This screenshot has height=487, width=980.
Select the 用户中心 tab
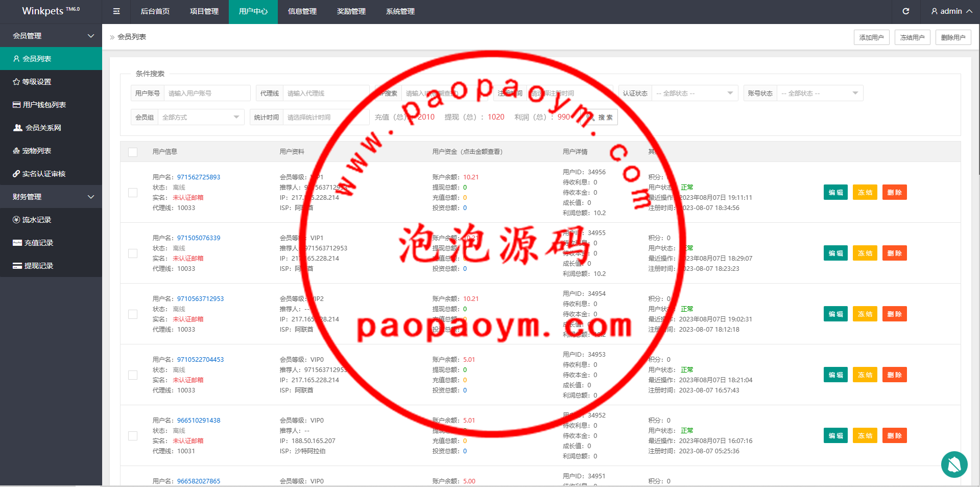(x=253, y=11)
